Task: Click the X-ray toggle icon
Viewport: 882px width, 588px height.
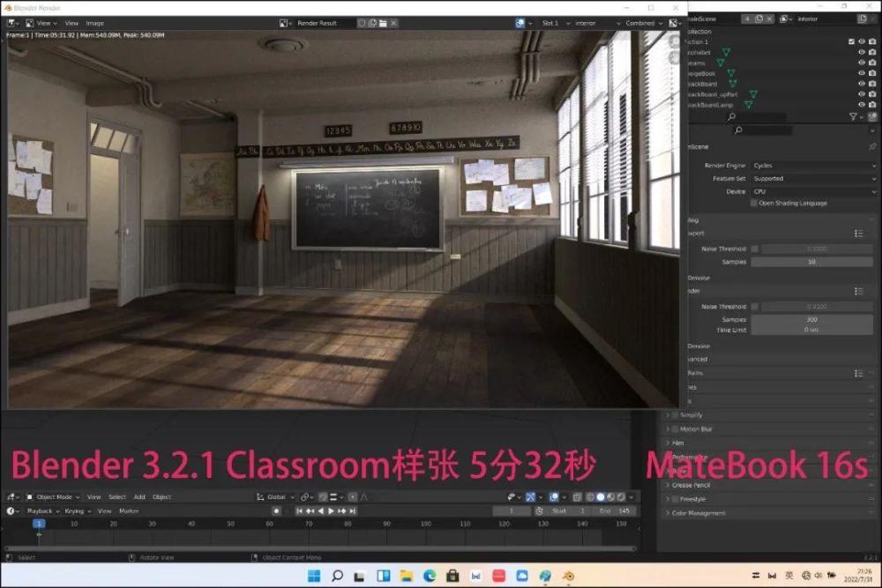Action: coord(577,497)
